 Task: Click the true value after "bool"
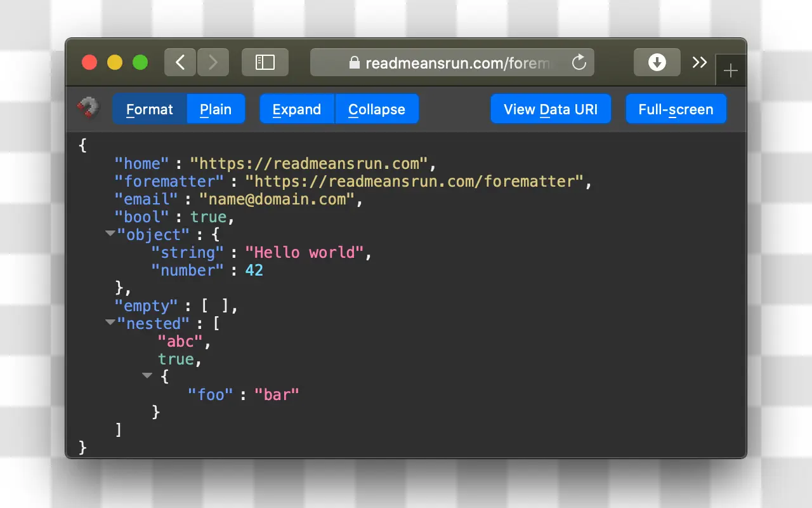(x=209, y=217)
